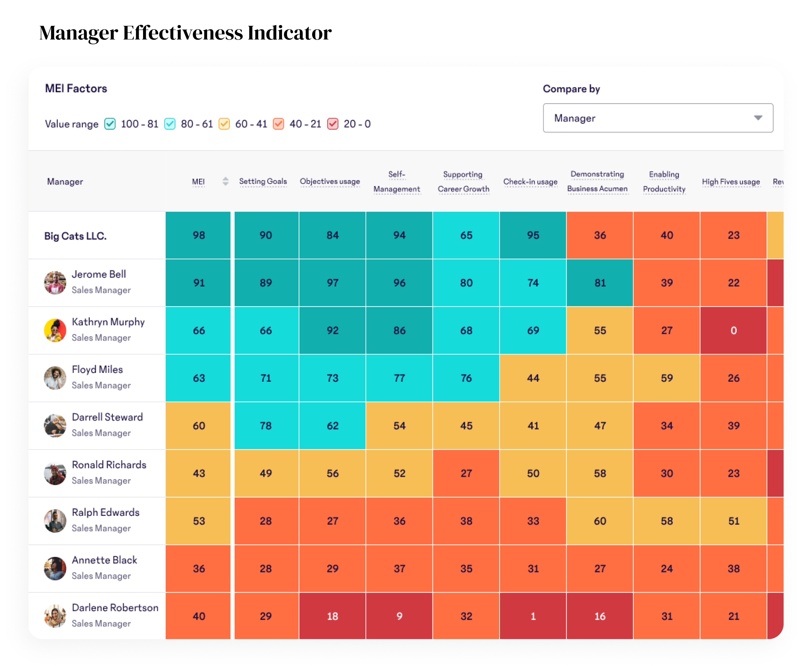Click Jerome Bell's profile avatar
Viewport: 812px width, 669px height.
55,283
